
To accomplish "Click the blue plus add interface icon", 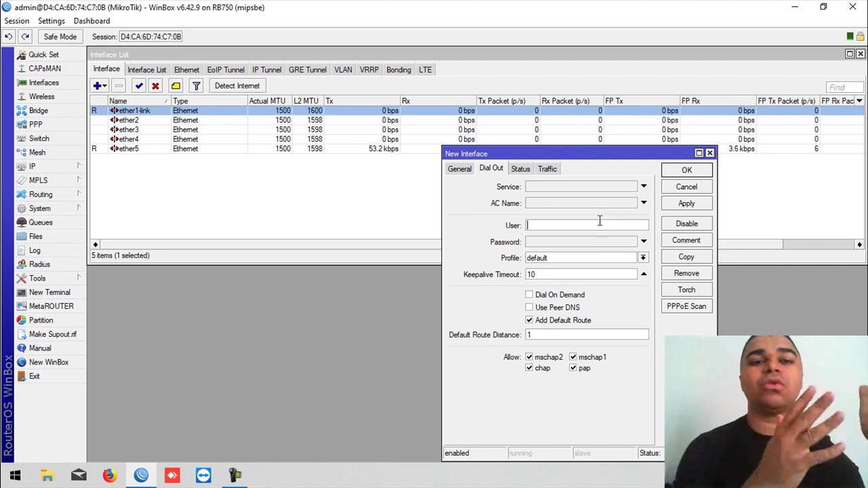I will (x=99, y=86).
